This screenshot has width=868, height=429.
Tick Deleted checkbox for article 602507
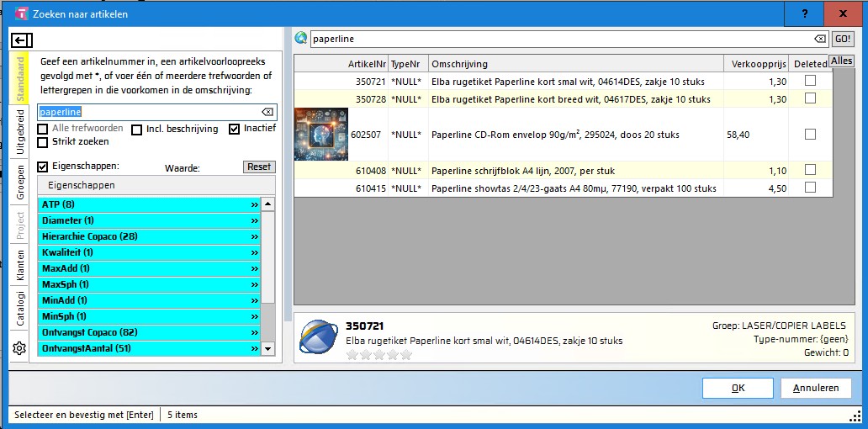811,134
